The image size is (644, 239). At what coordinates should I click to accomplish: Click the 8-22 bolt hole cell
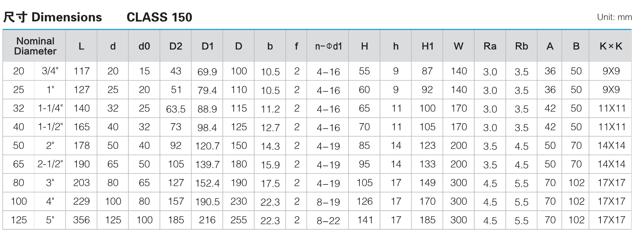328,220
